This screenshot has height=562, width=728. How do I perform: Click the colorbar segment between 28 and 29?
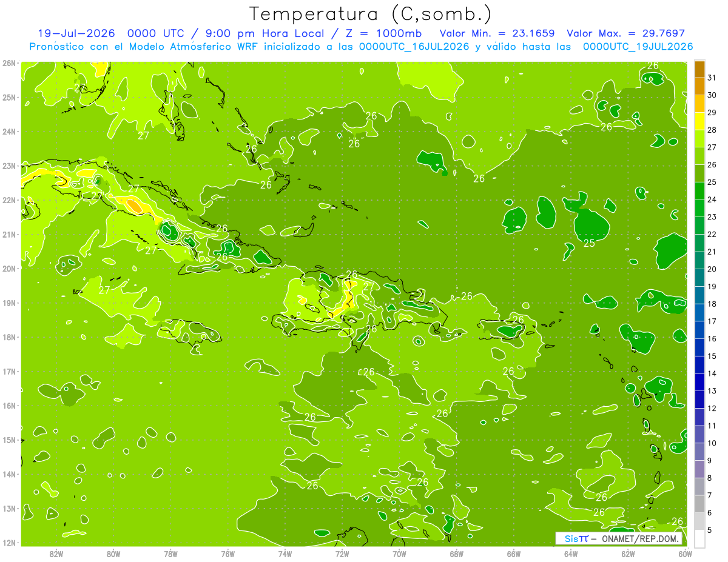(x=699, y=121)
